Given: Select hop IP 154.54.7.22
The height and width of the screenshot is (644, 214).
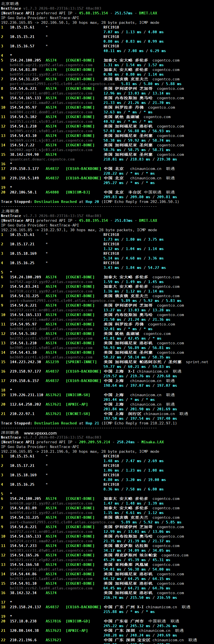Looking at the screenshot, I should click(22, 145).
